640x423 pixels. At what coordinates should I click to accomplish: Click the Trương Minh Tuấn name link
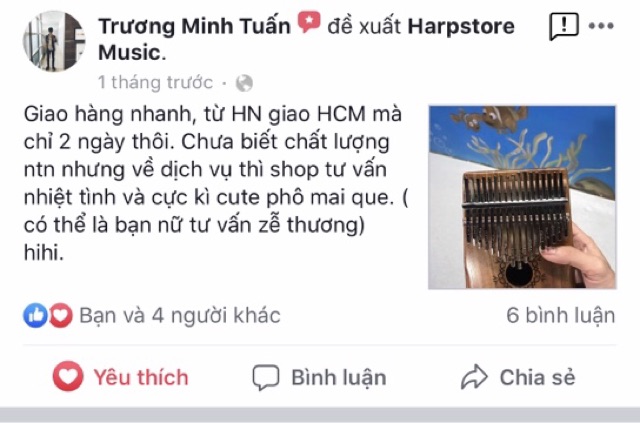(x=194, y=26)
